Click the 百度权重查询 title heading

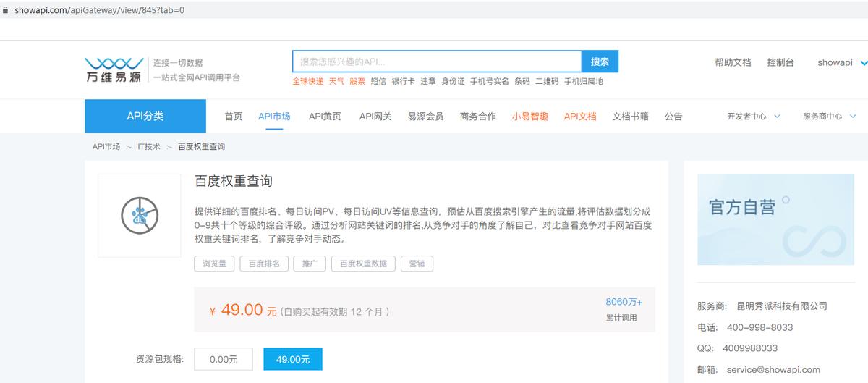coord(234,181)
